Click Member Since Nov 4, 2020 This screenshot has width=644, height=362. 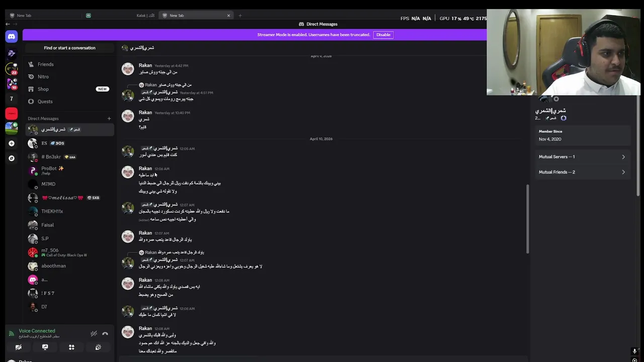point(582,135)
